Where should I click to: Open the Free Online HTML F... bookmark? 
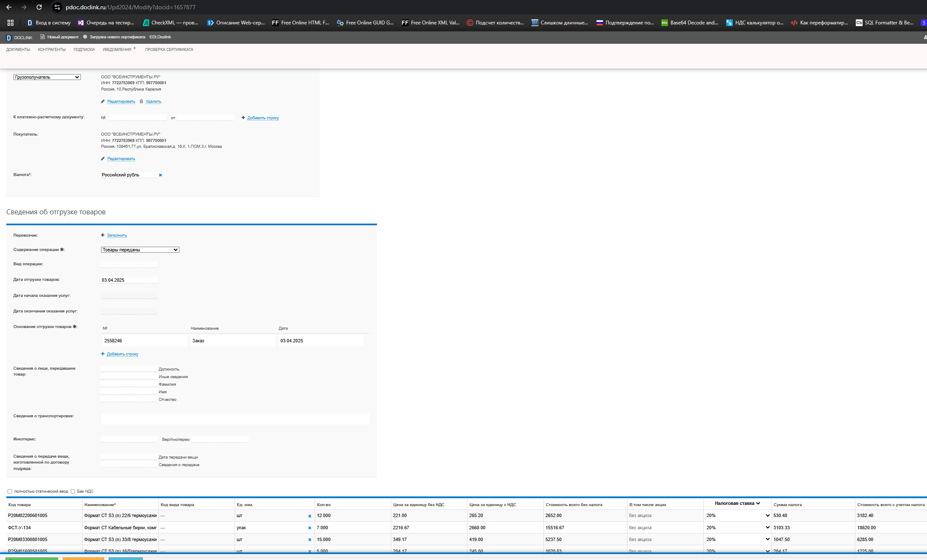[x=301, y=23]
